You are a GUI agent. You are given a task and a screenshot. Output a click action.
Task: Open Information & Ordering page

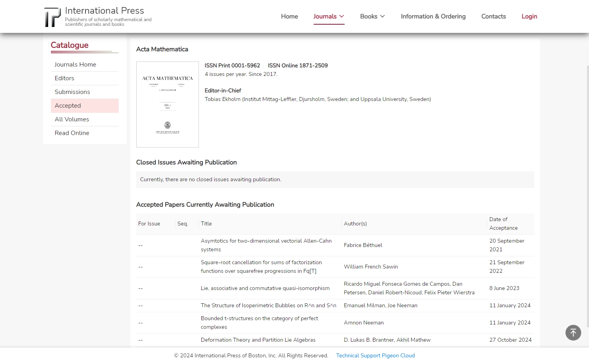click(433, 16)
